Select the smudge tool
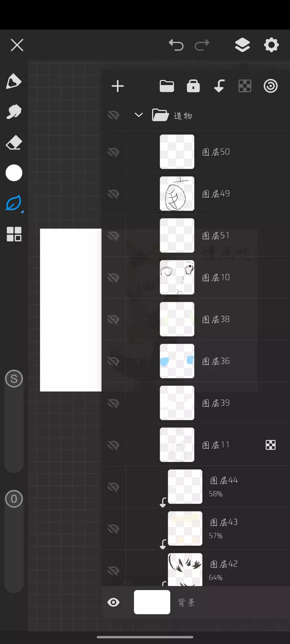The width and height of the screenshot is (290, 644). (14, 112)
